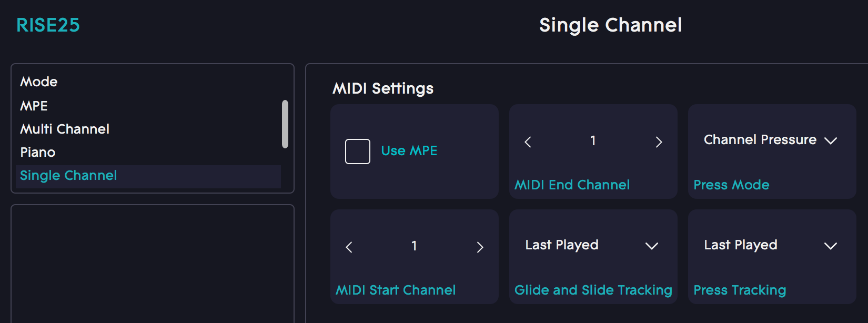This screenshot has height=323, width=868.
Task: Select MPE mode in the sidebar
Action: point(34,105)
